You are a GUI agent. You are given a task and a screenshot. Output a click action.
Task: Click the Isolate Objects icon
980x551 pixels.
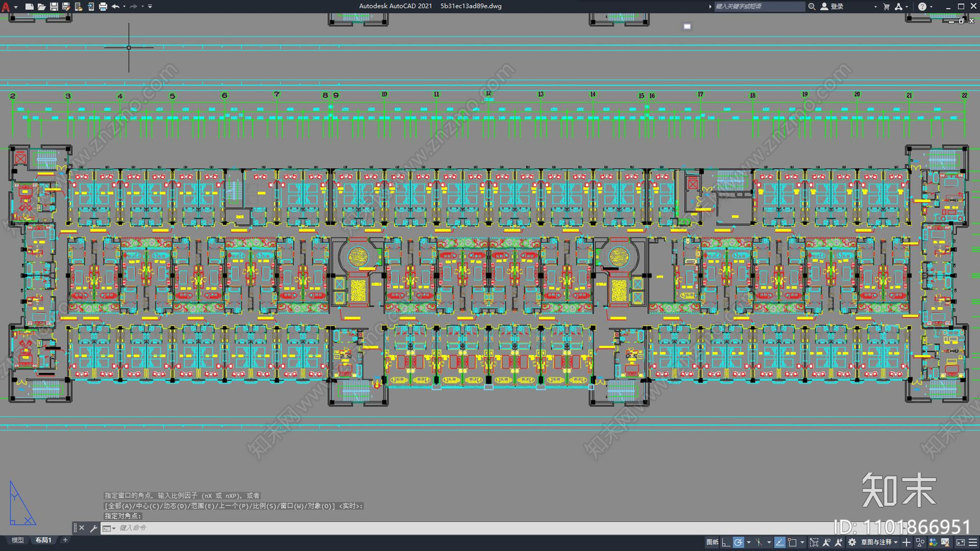pyautogui.click(x=920, y=542)
